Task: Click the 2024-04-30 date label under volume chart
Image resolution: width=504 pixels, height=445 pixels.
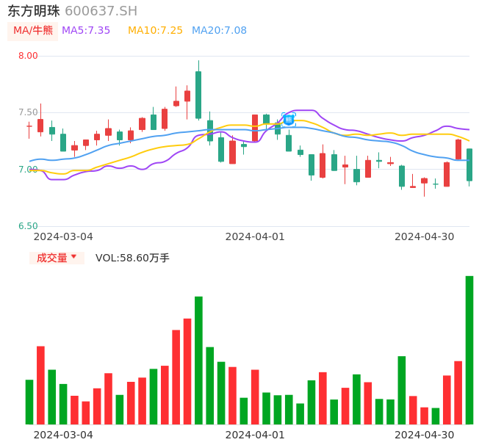Action: [x=424, y=435]
